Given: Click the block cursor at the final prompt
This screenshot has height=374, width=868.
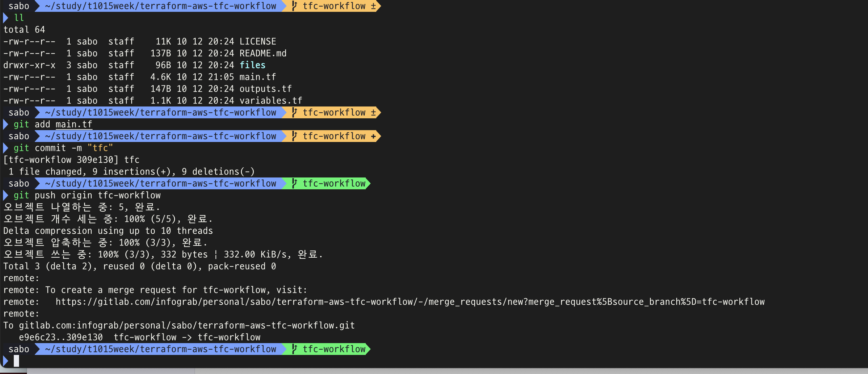Looking at the screenshot, I should 16,361.
